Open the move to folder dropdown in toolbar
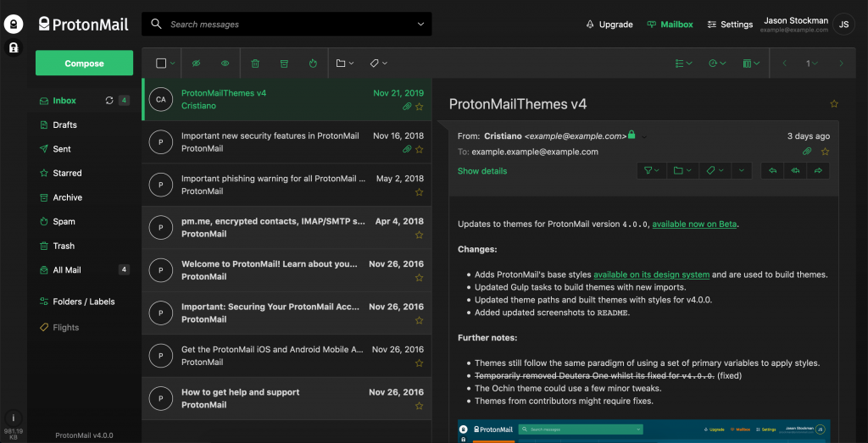The width and height of the screenshot is (868, 443). point(345,64)
